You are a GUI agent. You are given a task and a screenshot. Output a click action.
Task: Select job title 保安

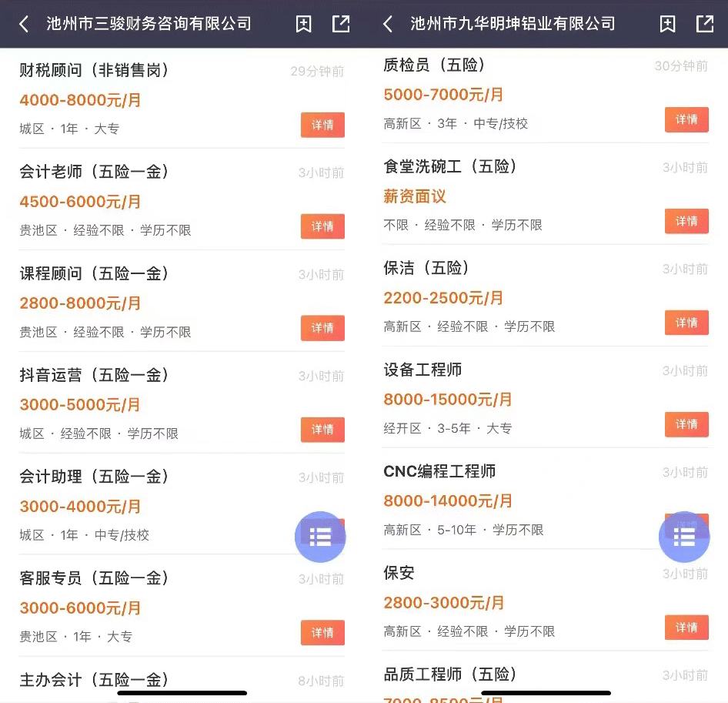tap(399, 572)
